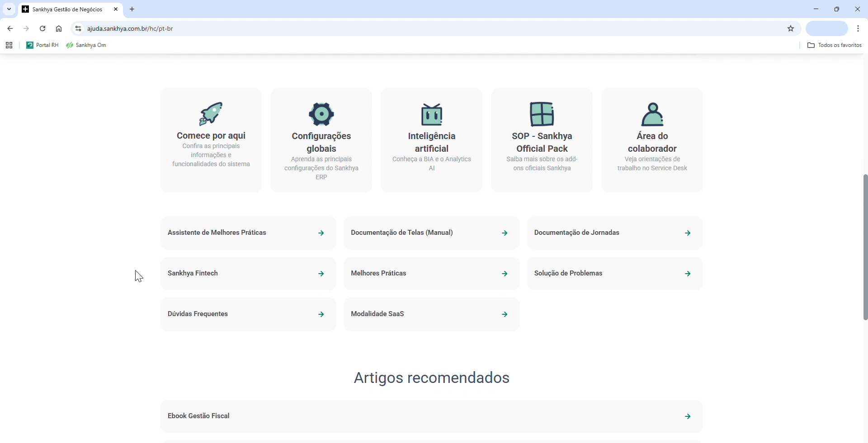
Task: Open the Todos os favoritos folder
Action: tap(835, 46)
